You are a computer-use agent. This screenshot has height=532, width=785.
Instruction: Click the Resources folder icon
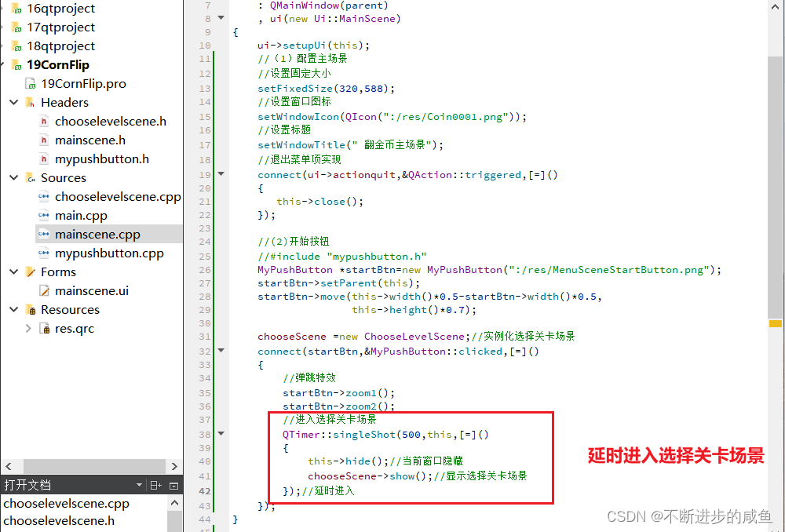click(x=31, y=310)
